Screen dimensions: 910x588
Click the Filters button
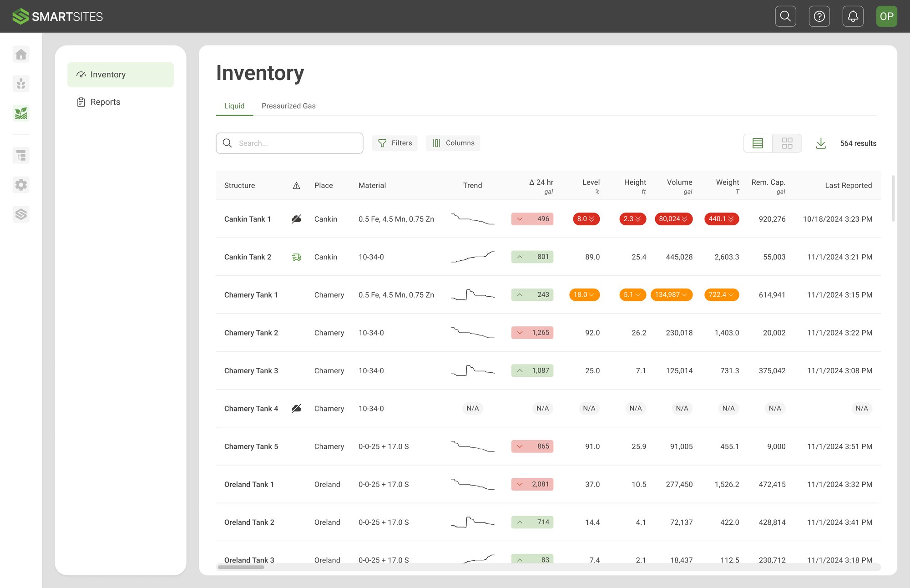(394, 143)
